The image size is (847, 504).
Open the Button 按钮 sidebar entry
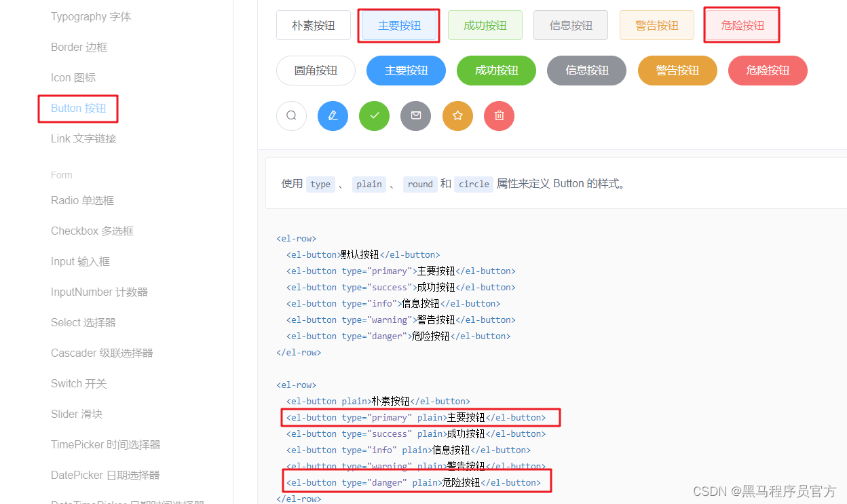coord(77,108)
